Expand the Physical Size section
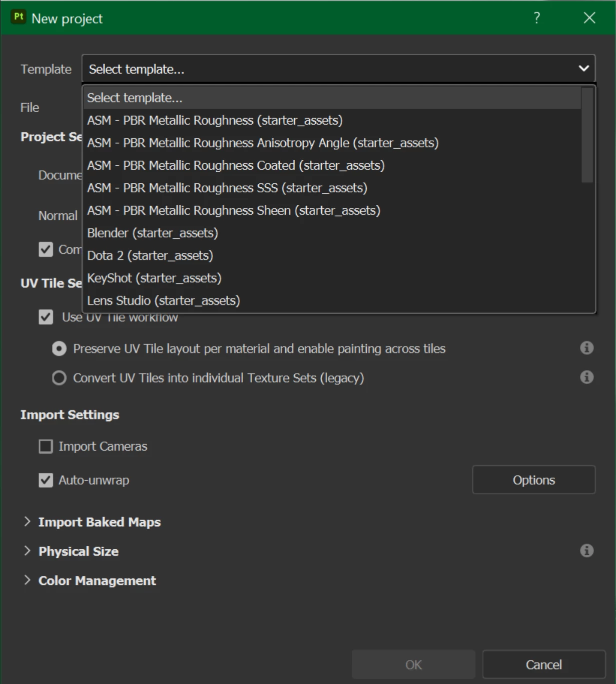The height and width of the screenshot is (684, 616). (27, 551)
